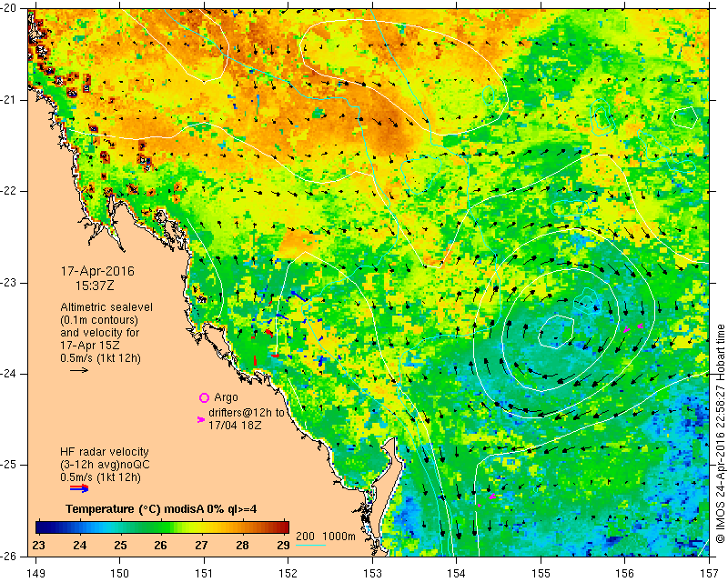Screen dimensions: 728x582
Task: Click the longitude axis label 153
Action: pyautogui.click(x=372, y=573)
